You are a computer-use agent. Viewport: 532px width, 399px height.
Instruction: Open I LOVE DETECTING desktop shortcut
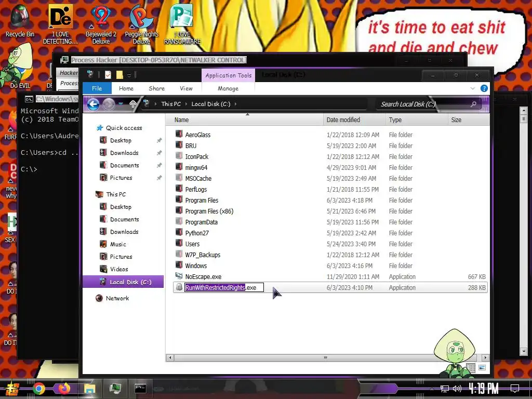pyautogui.click(x=60, y=24)
